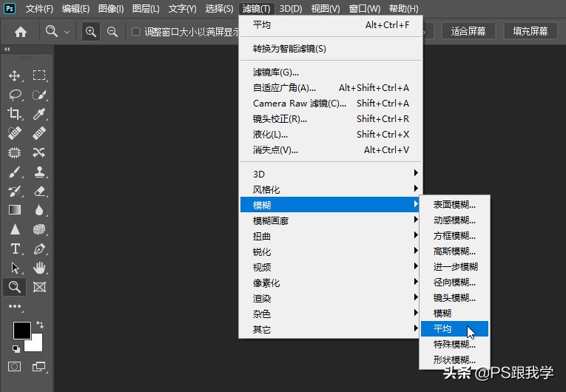Open the 文件(F) menu
Image resolution: width=566 pixels, height=392 pixels.
[39, 8]
